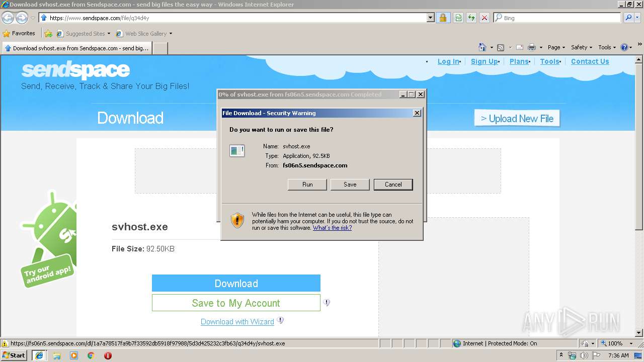
Task: Open the Safety menu
Action: point(582,47)
